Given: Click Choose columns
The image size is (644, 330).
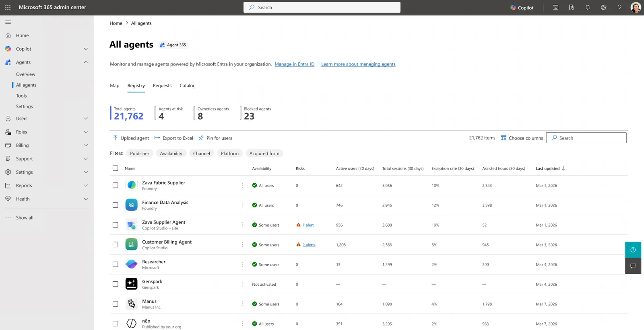Looking at the screenshot, I should [522, 138].
